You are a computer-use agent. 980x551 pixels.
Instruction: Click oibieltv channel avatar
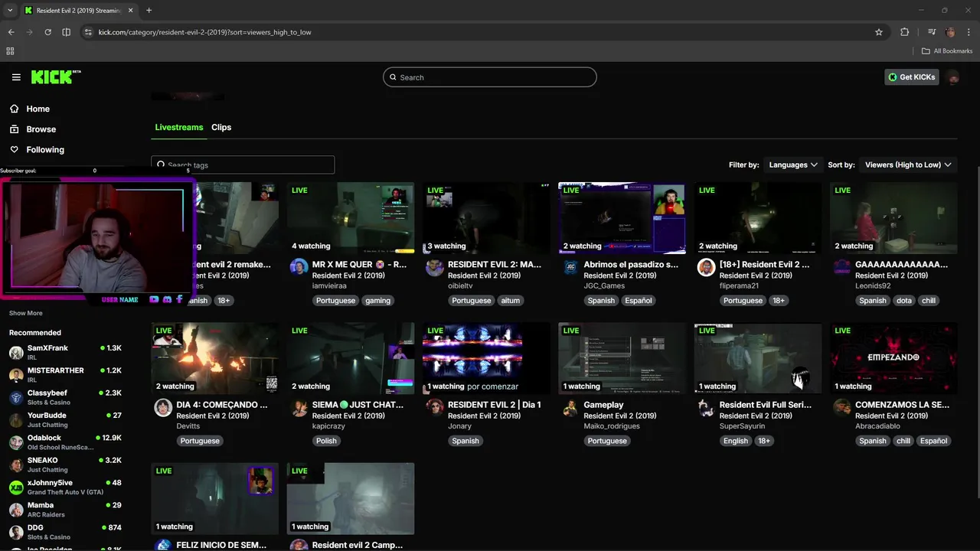pos(435,267)
